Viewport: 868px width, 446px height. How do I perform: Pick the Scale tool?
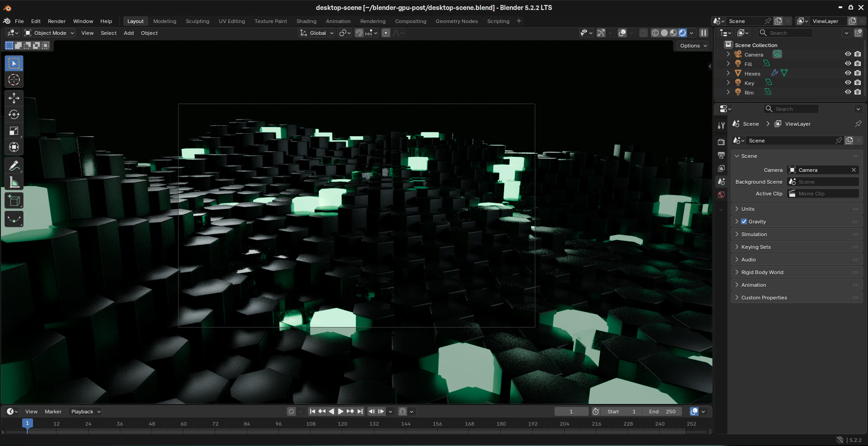click(x=14, y=131)
